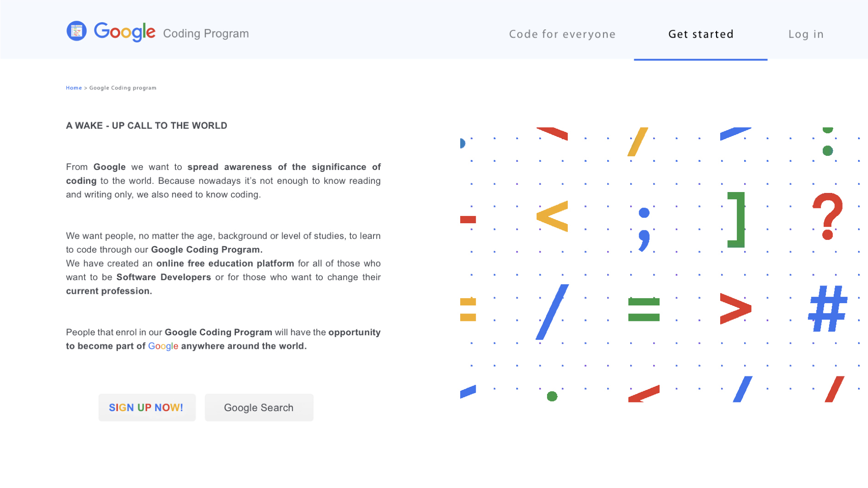Screen dimensions: 868x488
Task: Click the wake-up call heading
Action: (x=146, y=126)
